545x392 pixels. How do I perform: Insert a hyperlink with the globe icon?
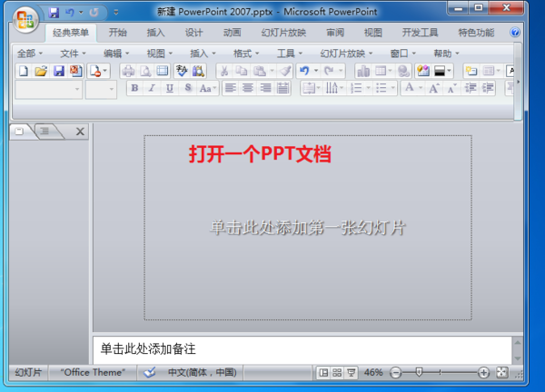pyautogui.click(x=403, y=71)
